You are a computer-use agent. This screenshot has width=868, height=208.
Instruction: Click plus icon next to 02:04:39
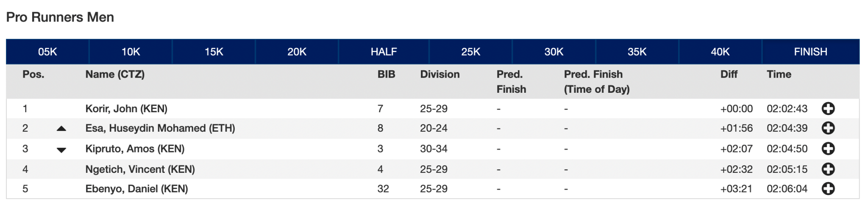(828, 128)
